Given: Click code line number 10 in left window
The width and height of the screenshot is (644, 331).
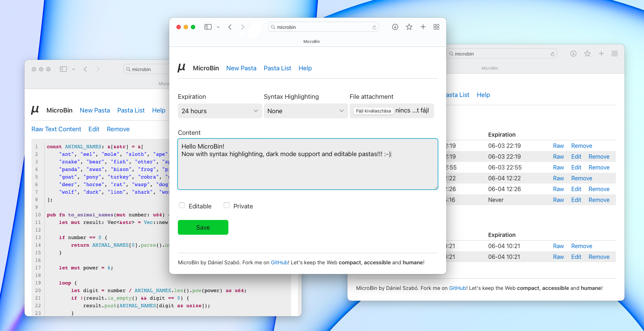Looking at the screenshot, I should (x=38, y=215).
